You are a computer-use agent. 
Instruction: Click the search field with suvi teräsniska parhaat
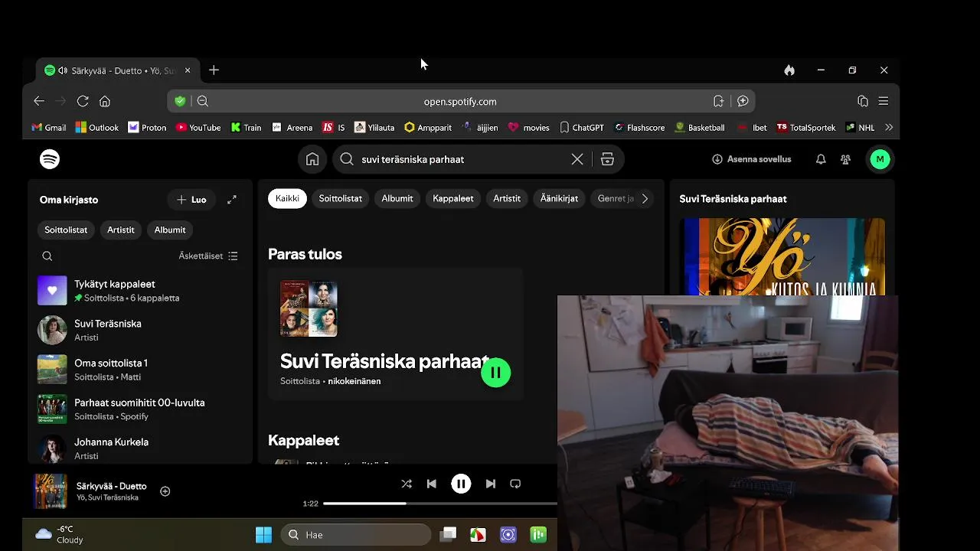click(x=459, y=159)
